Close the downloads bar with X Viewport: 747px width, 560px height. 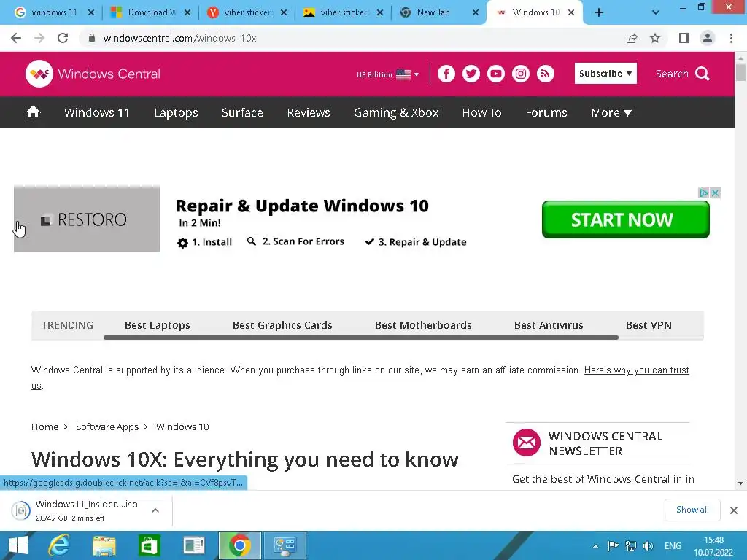(734, 510)
